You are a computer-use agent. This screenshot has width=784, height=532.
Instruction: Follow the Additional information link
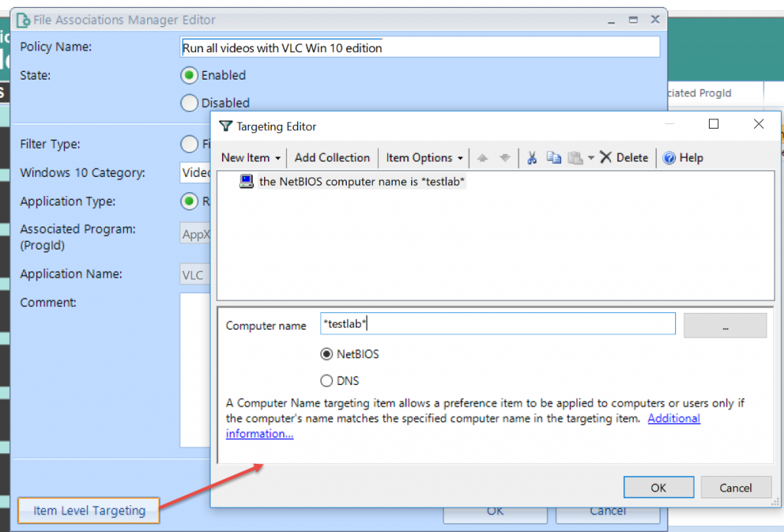[x=674, y=418]
